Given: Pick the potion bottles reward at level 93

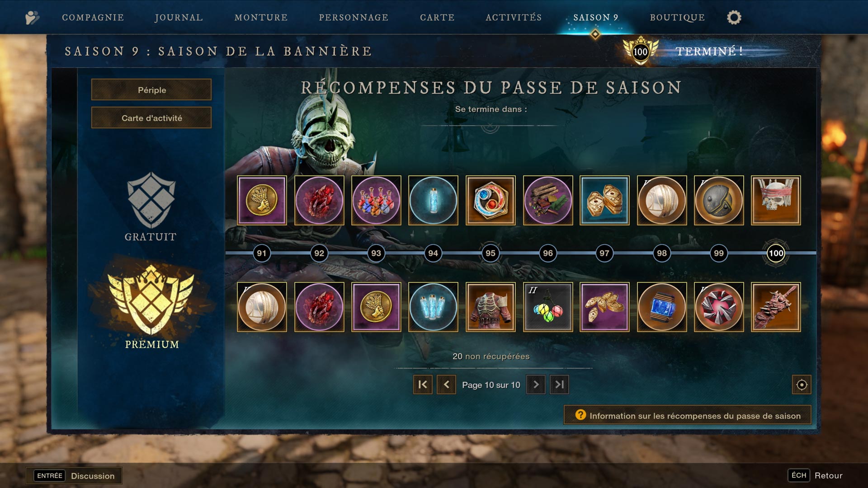Looking at the screenshot, I should [376, 200].
